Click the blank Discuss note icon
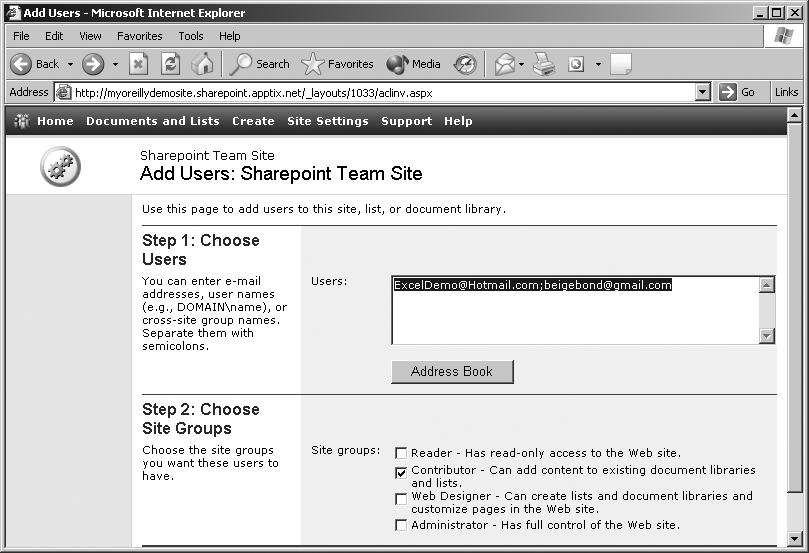809x553 pixels. (621, 64)
